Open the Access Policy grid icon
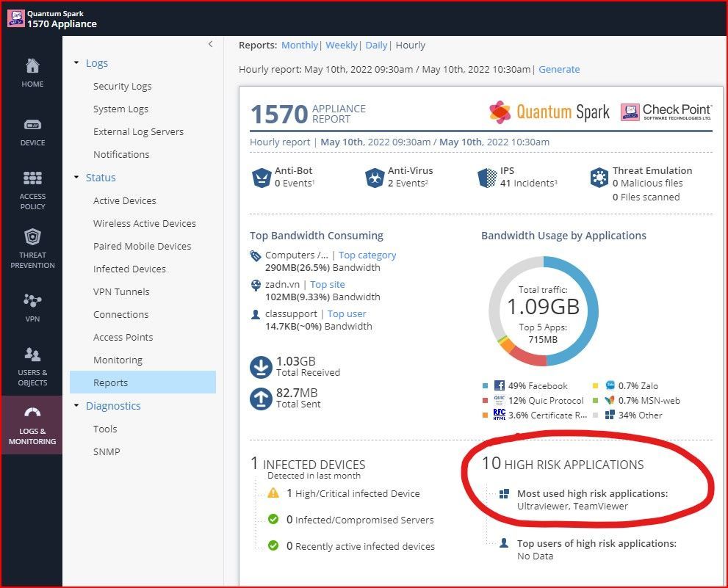The image size is (728, 588). click(32, 178)
